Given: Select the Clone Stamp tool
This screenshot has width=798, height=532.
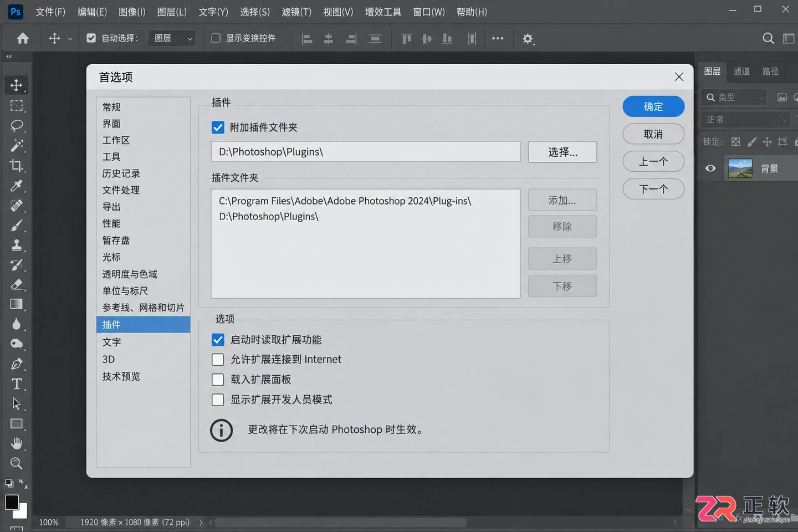Looking at the screenshot, I should coord(17,245).
